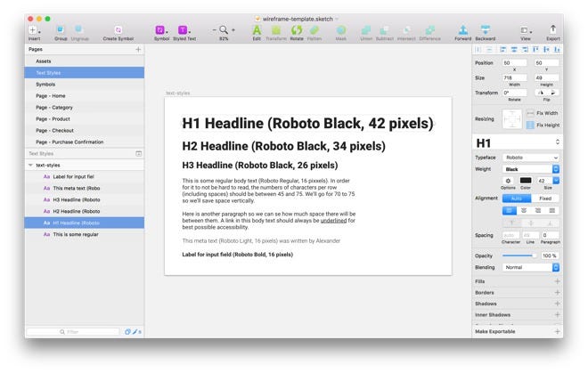
Task: Select the Symbols page
Action: [x=85, y=85]
